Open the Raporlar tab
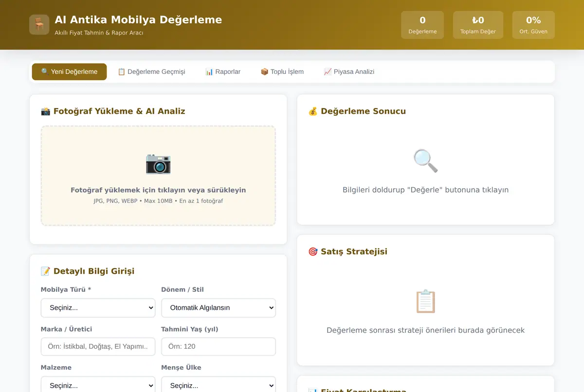The height and width of the screenshot is (392, 584). [223, 71]
